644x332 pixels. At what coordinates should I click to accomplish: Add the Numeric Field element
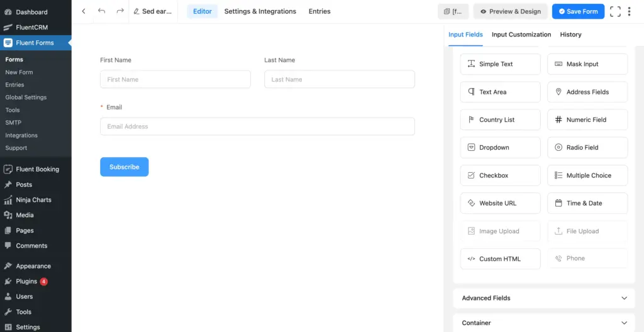pos(587,119)
